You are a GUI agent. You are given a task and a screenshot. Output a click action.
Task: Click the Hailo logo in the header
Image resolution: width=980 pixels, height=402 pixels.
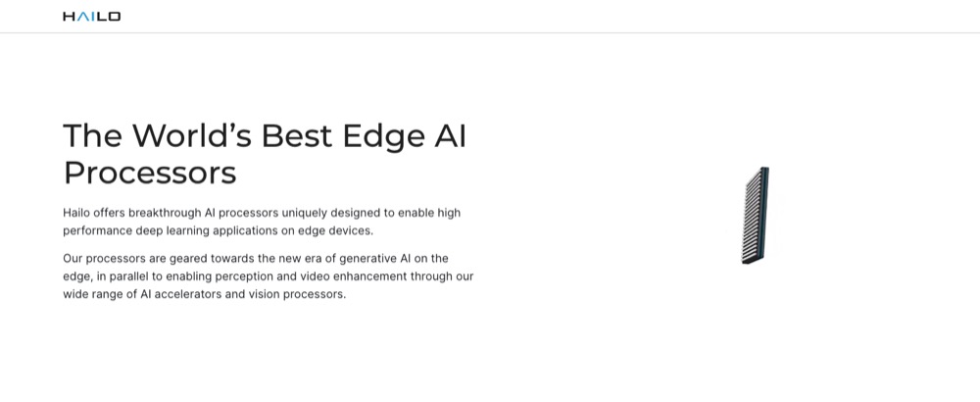pyautogui.click(x=91, y=17)
